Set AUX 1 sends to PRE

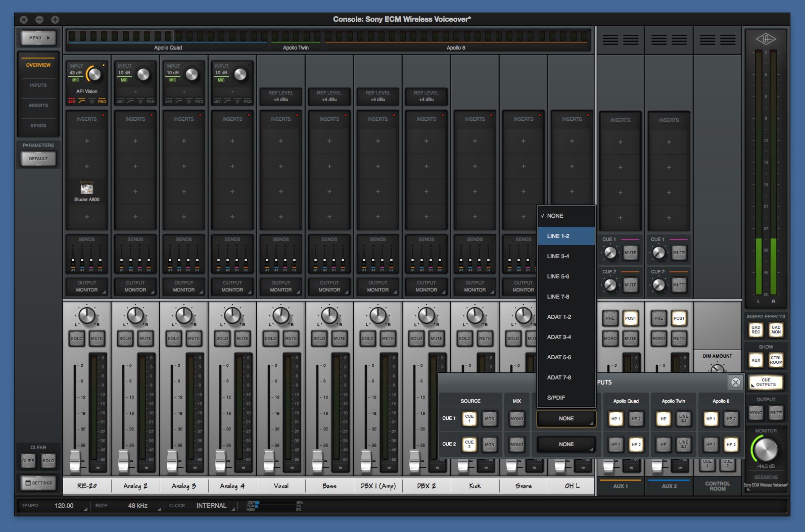[610, 318]
